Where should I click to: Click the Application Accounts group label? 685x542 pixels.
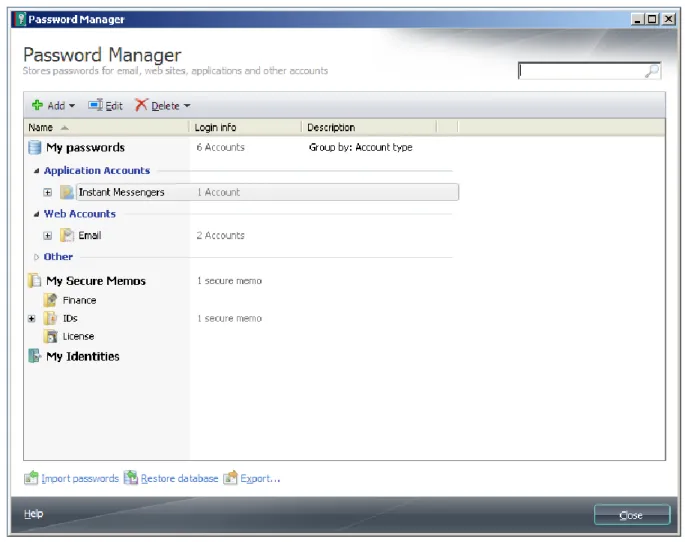click(97, 170)
